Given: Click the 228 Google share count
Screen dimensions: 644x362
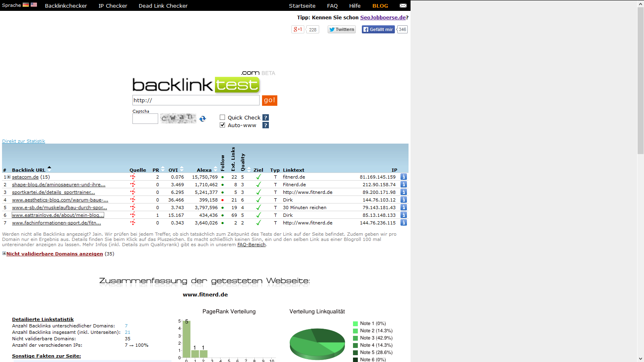Looking at the screenshot, I should pyautogui.click(x=313, y=29).
